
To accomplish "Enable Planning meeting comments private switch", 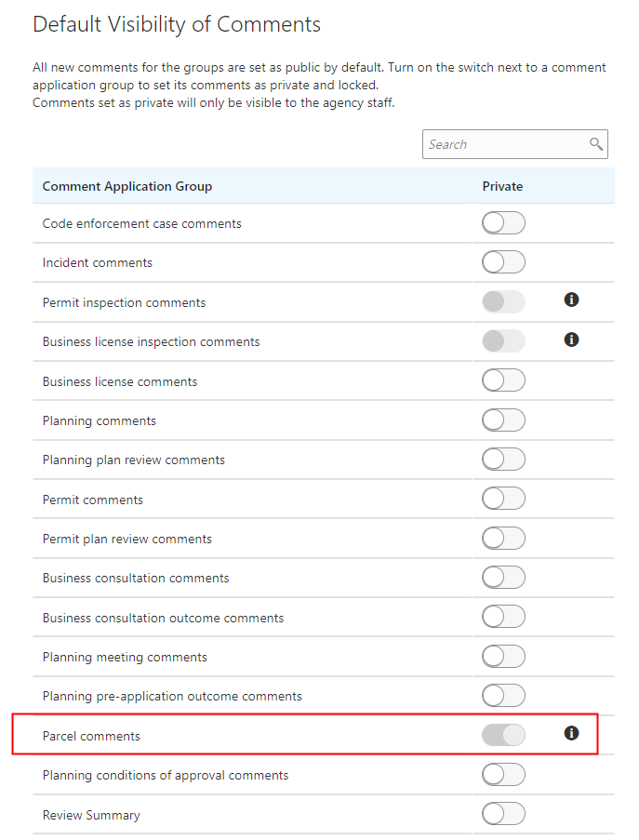I will pyautogui.click(x=503, y=657).
